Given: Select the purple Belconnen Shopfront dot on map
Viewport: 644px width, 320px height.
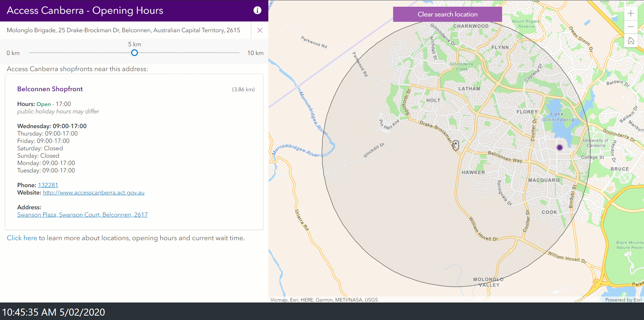Looking at the screenshot, I should click(x=559, y=148).
